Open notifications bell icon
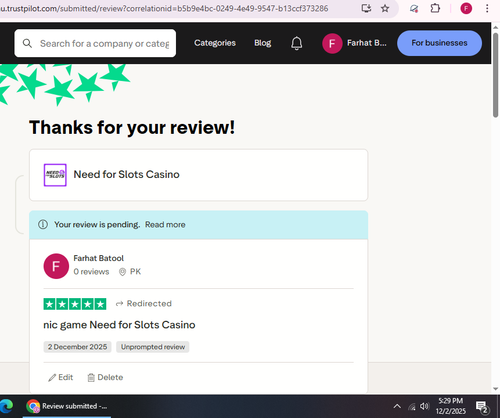This screenshot has height=418, width=500. 296,43
